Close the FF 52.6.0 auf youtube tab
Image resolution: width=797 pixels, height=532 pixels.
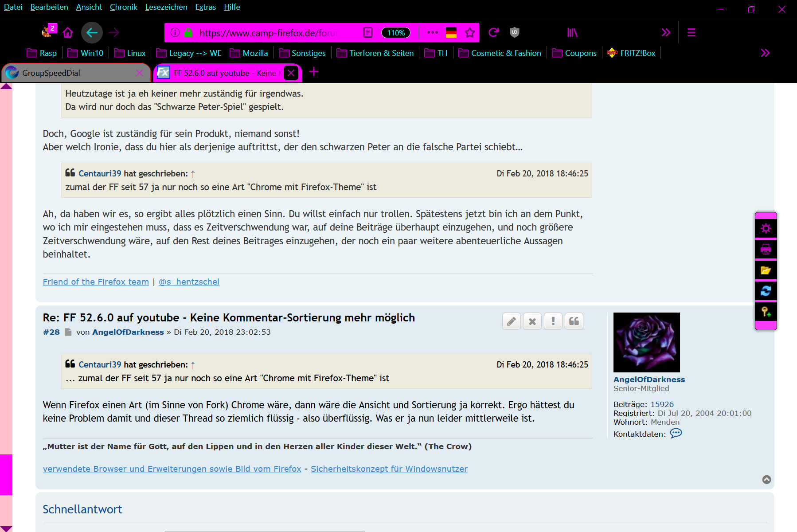(291, 73)
